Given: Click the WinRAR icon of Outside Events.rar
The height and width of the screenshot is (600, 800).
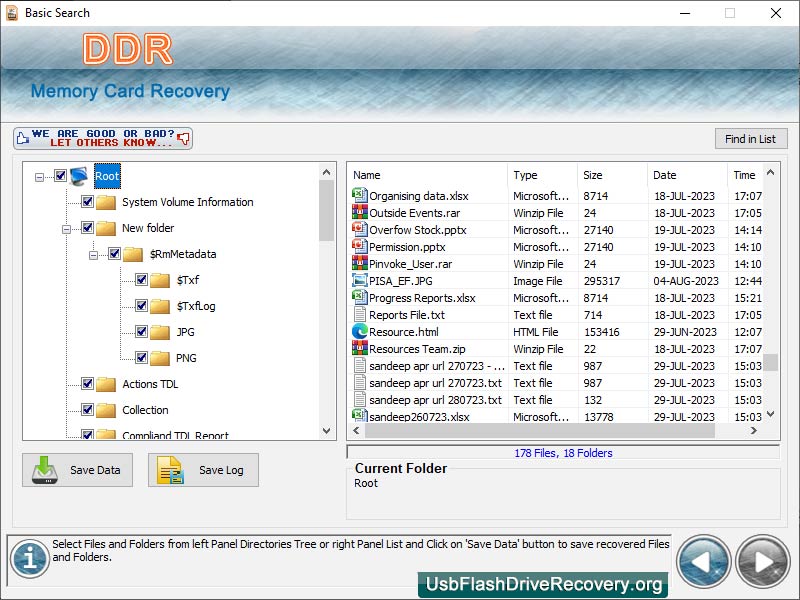Looking at the screenshot, I should tap(360, 212).
